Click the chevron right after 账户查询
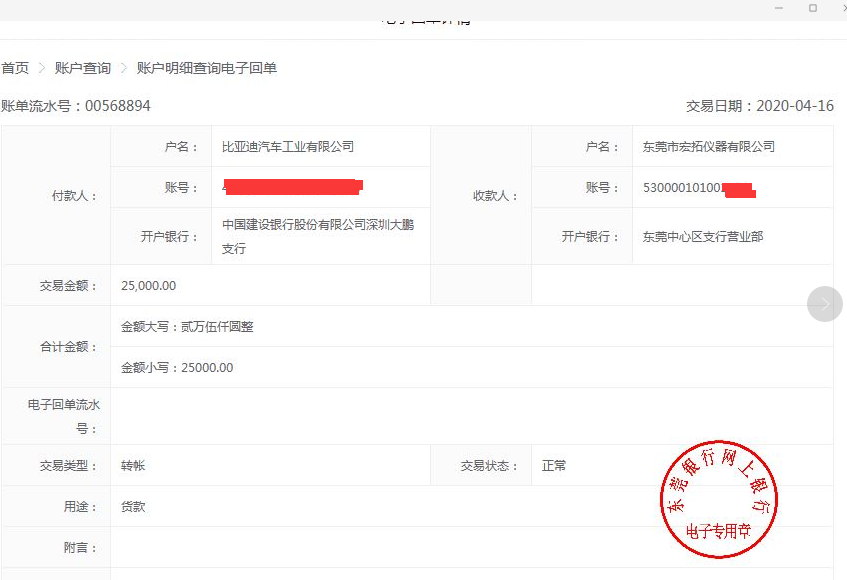Screen dimensions: 847x580 click(x=124, y=68)
